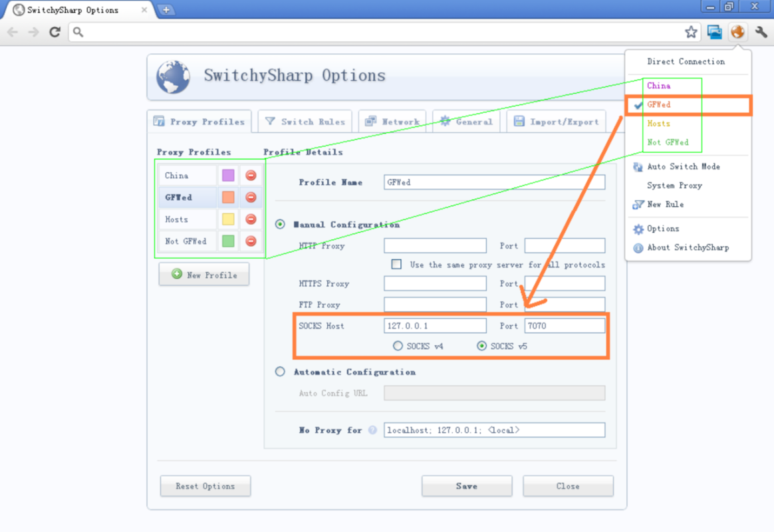
Task: Click the browser Forward arrow
Action: pos(33,33)
